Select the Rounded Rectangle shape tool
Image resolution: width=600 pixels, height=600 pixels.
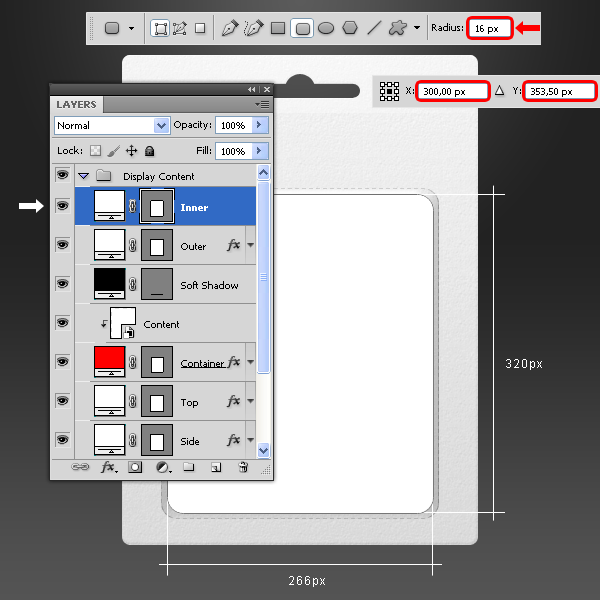(x=301, y=28)
